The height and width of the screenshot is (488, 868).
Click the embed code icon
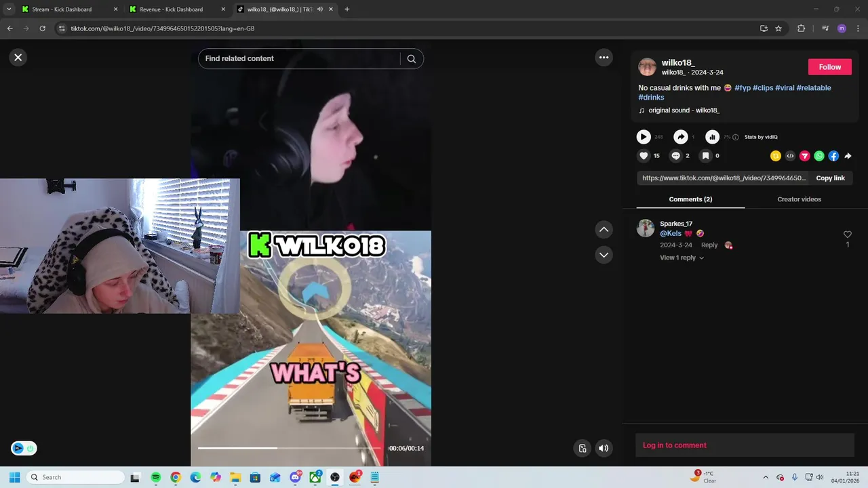pos(790,156)
